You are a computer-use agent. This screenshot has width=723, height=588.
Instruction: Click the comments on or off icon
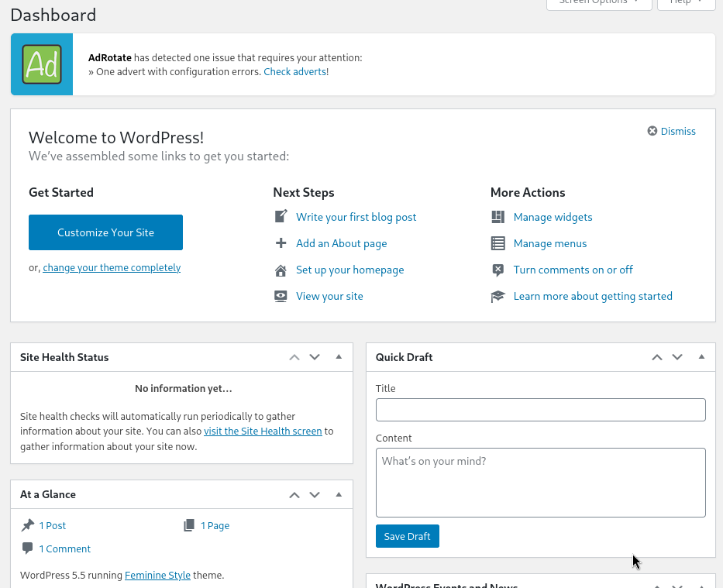[498, 270]
